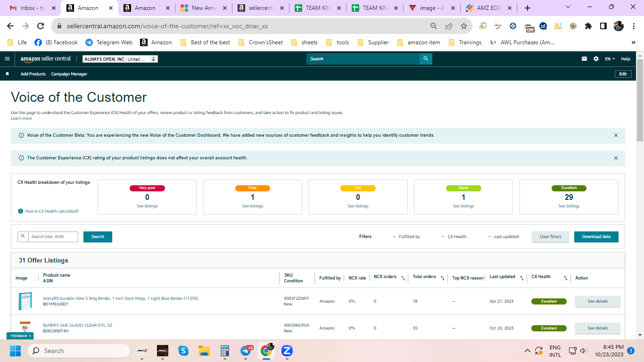
Task: See details for the Elmer's glue listing
Action: pos(598,328)
